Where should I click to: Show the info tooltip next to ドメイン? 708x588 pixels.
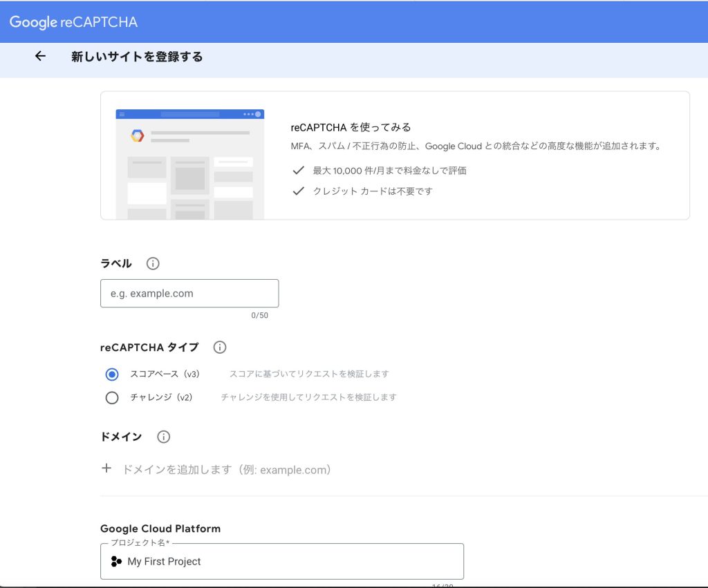coord(163,437)
